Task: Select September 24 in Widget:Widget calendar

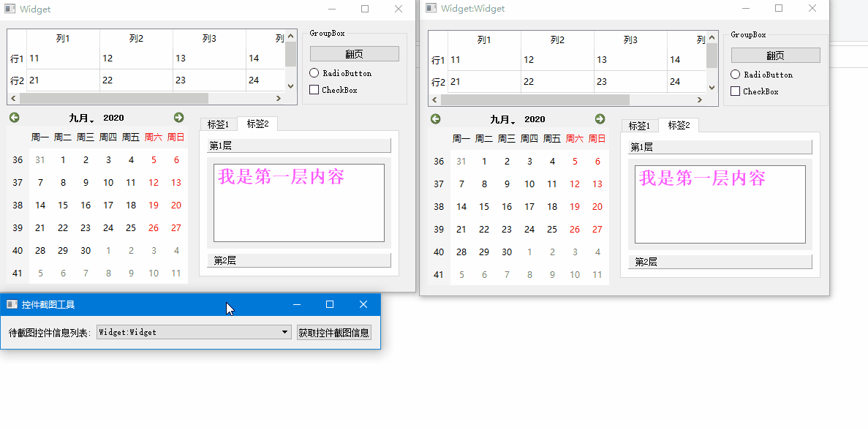Action: tap(529, 230)
